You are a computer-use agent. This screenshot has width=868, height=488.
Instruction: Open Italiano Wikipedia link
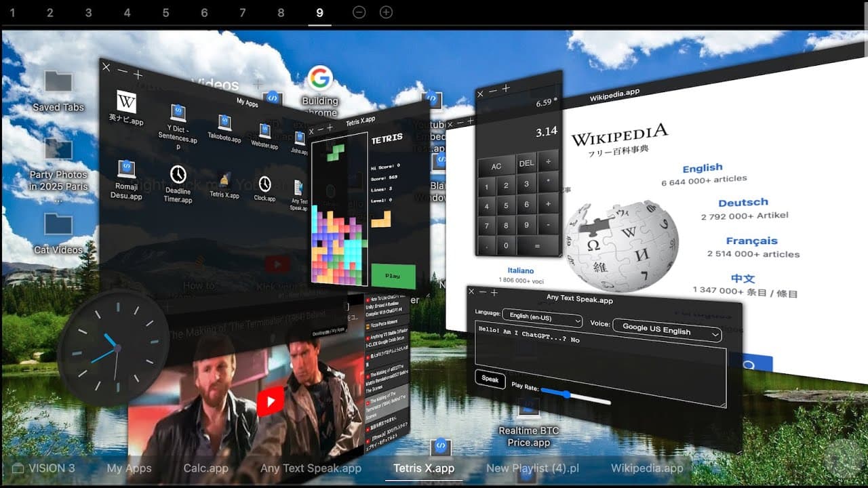point(521,270)
